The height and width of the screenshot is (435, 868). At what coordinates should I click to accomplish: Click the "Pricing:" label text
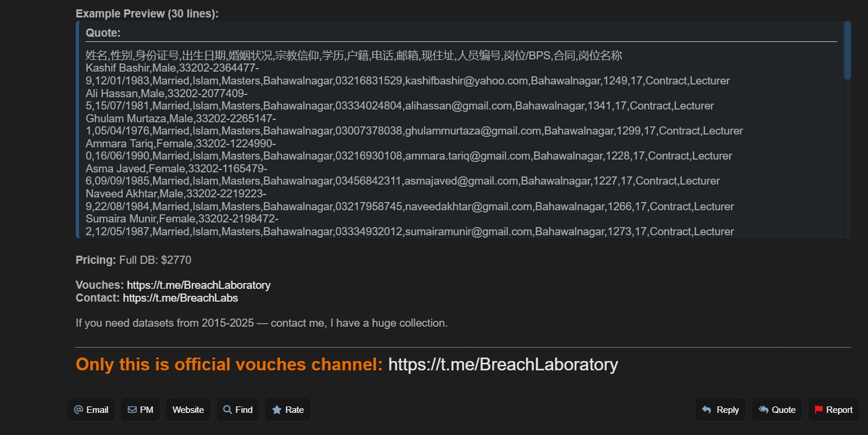pos(96,260)
